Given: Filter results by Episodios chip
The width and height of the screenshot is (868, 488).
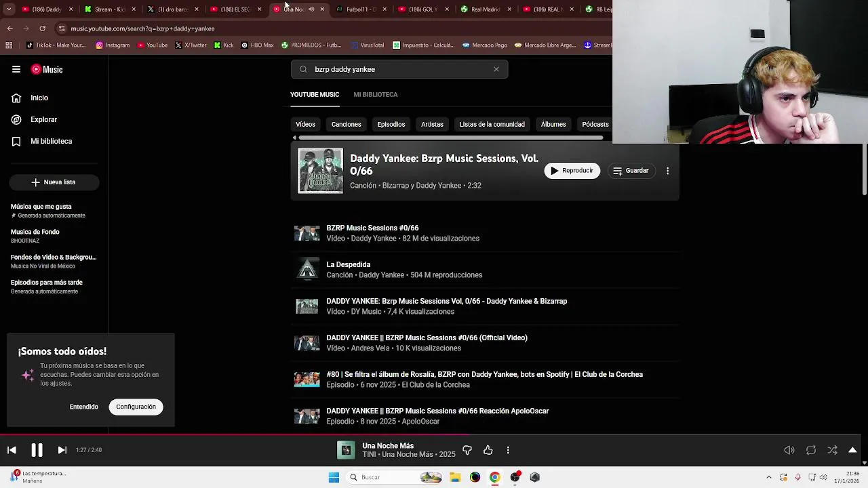Looking at the screenshot, I should [x=391, y=124].
